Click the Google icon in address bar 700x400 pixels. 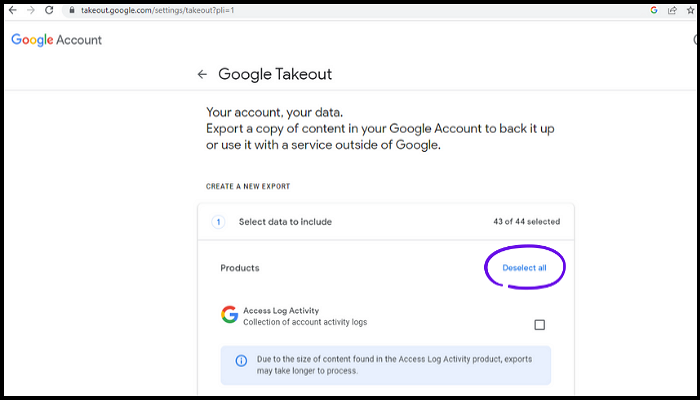(x=654, y=9)
